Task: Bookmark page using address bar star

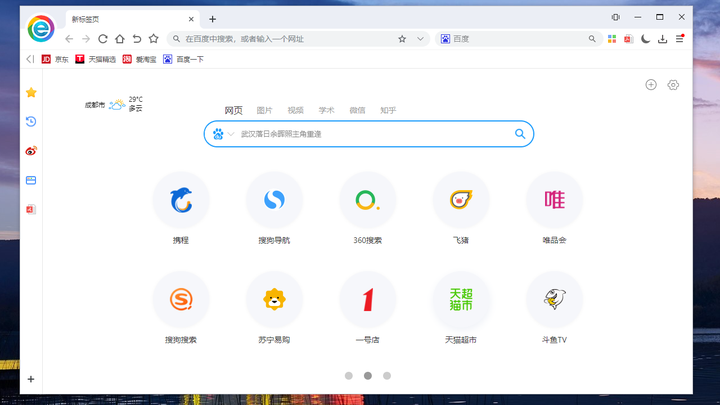Action: point(402,39)
